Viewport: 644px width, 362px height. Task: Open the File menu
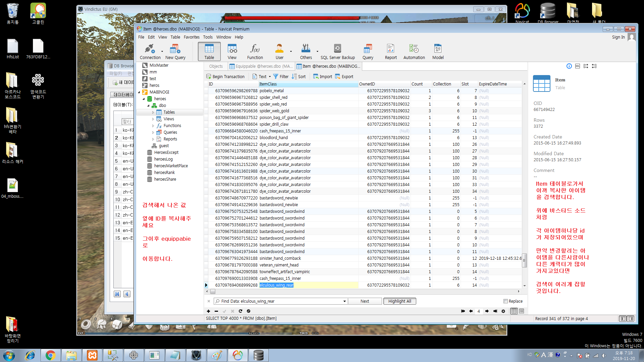141,37
